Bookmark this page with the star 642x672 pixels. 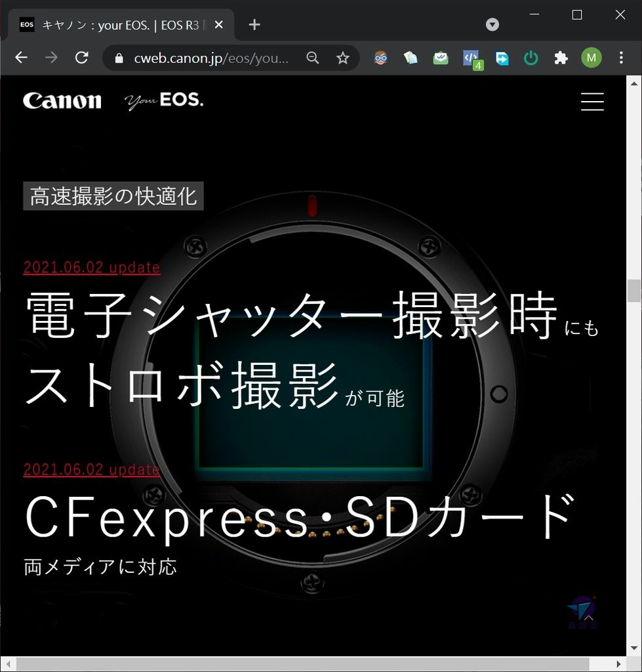[x=342, y=58]
